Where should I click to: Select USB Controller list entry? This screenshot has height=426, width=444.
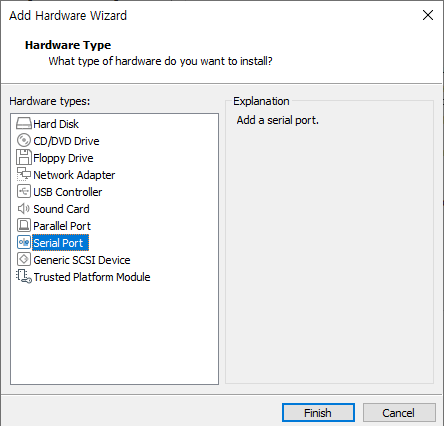coord(68,192)
